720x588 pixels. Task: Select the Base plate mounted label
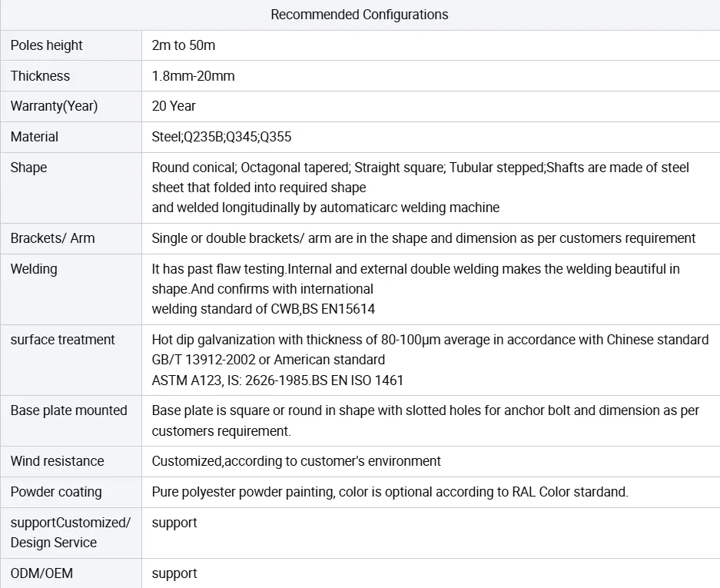tap(69, 410)
